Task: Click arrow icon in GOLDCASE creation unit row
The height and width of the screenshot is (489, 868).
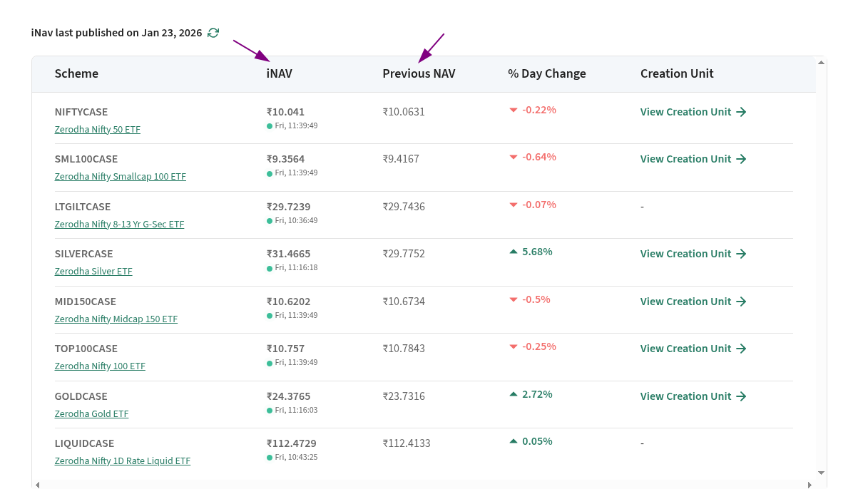Action: pyautogui.click(x=741, y=396)
